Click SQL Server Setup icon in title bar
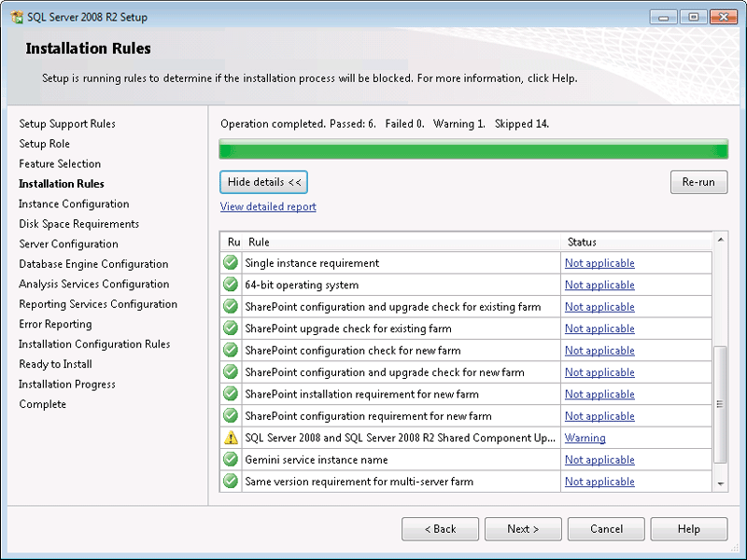The image size is (747, 560). (x=16, y=17)
